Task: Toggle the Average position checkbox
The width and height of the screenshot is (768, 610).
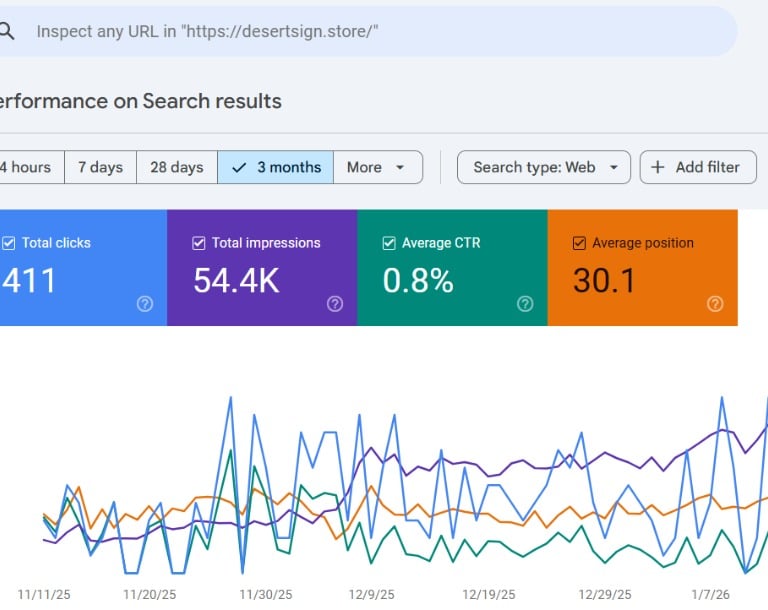Action: point(579,243)
